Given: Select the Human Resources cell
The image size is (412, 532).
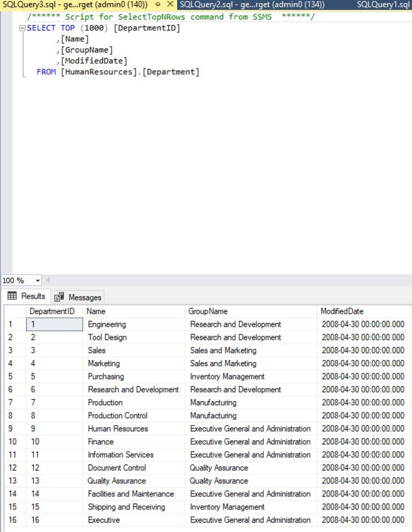Looking at the screenshot, I should coord(134,429).
